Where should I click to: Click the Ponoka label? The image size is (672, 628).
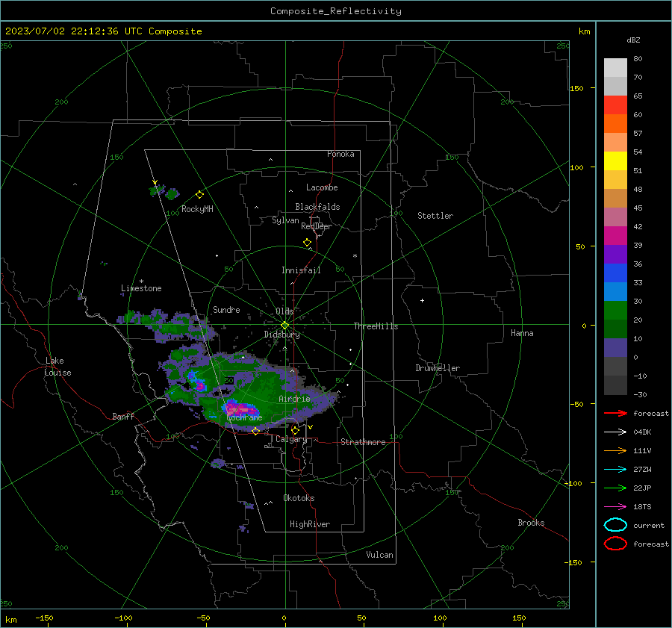[340, 154]
